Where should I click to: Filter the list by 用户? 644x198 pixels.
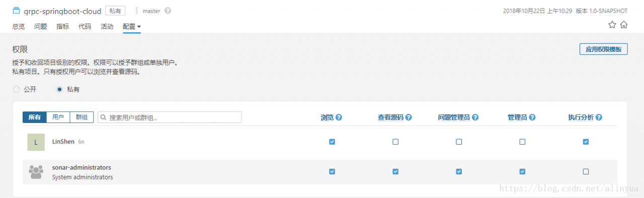point(58,117)
